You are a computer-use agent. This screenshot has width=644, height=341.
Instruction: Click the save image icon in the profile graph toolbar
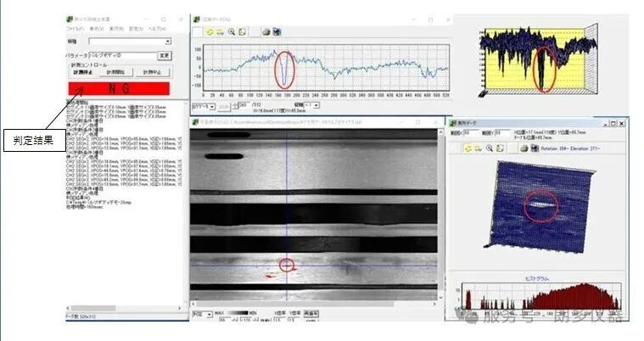pyautogui.click(x=277, y=31)
